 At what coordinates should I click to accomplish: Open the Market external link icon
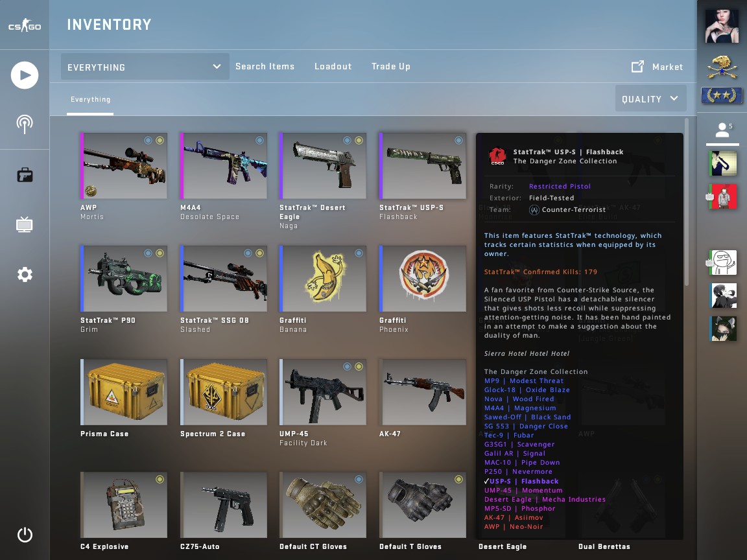click(637, 67)
